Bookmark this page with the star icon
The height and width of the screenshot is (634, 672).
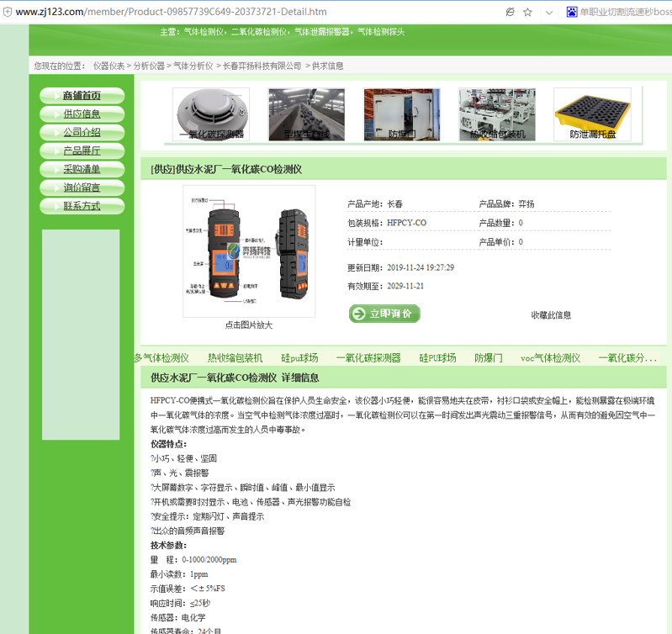point(527,12)
